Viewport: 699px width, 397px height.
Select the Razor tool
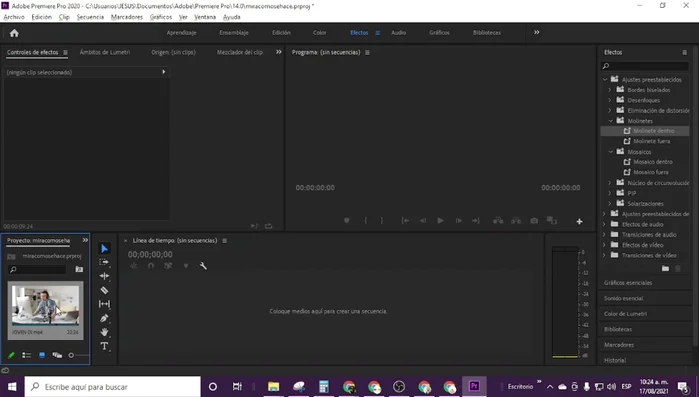104,290
